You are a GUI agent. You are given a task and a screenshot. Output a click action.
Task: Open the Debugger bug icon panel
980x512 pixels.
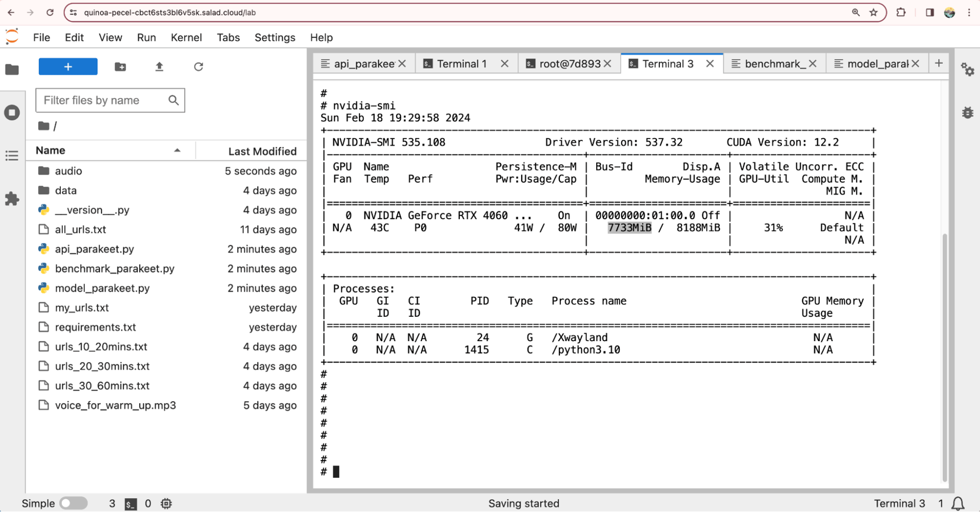967,113
